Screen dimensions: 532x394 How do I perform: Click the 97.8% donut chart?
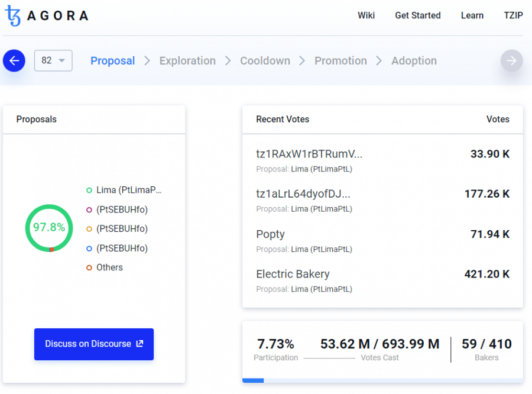click(49, 228)
